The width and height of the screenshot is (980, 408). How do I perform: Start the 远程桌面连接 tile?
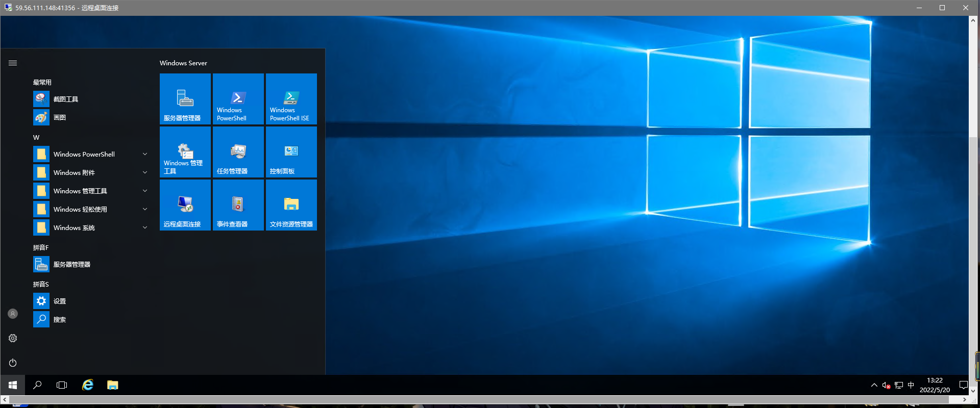coord(185,205)
